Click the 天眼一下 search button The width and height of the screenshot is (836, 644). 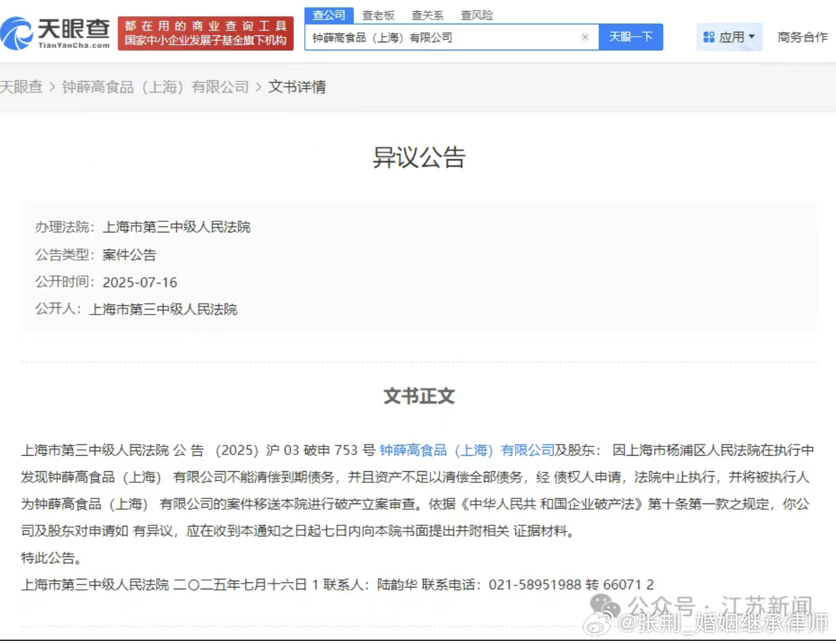point(631,37)
